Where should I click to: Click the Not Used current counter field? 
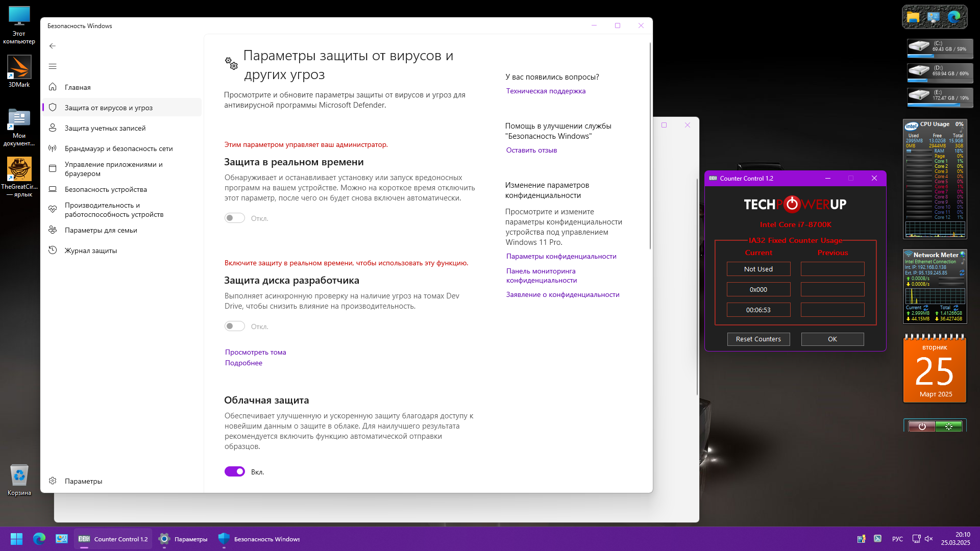point(758,269)
